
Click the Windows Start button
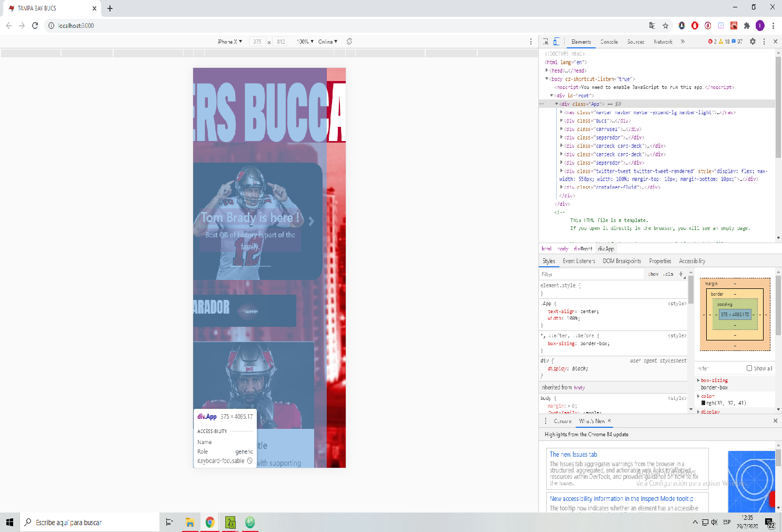click(9, 522)
